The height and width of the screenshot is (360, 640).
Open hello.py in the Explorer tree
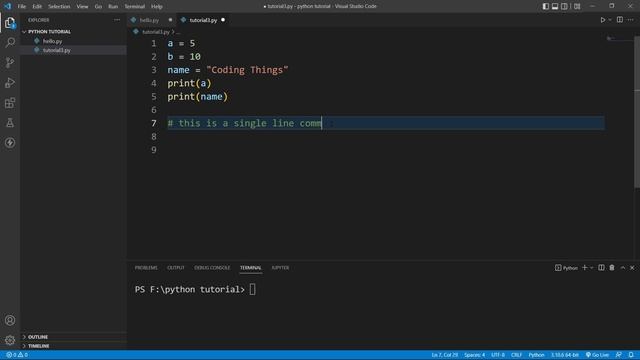[x=52, y=41]
